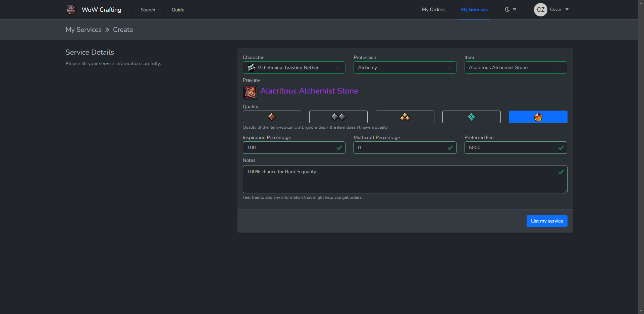This screenshot has height=314, width=644.
Task: Click the Alacritous Alchemist Stone item icon
Action: (x=250, y=92)
